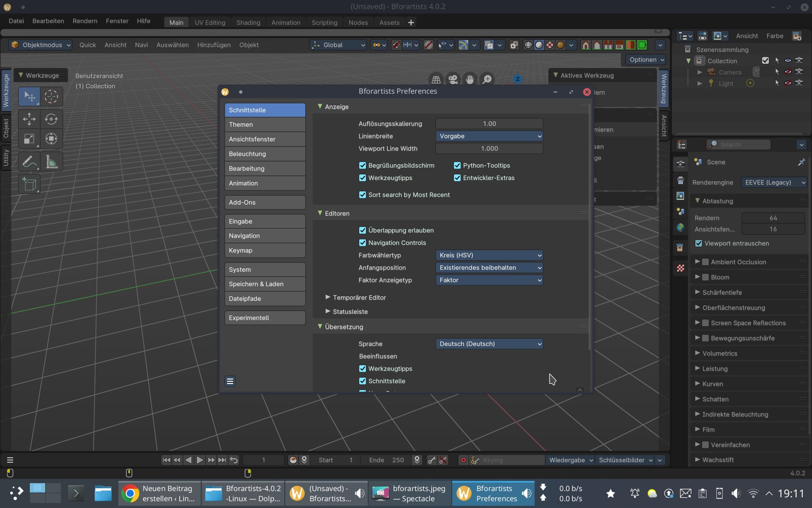The width and height of the screenshot is (812, 508).
Task: Toggle Navigation Controls checkbox
Action: (362, 243)
